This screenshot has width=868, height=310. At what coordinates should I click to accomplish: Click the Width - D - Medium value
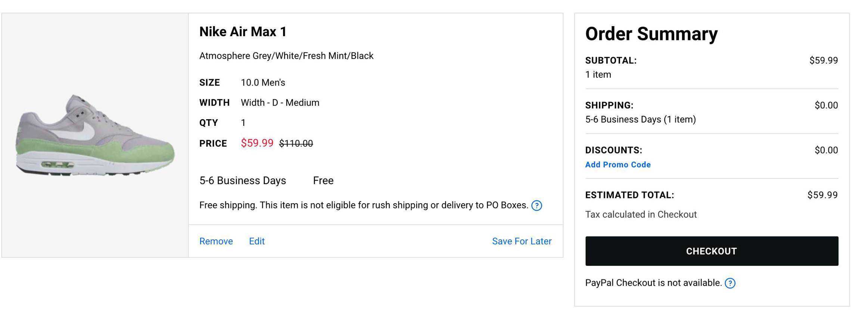pyautogui.click(x=280, y=103)
